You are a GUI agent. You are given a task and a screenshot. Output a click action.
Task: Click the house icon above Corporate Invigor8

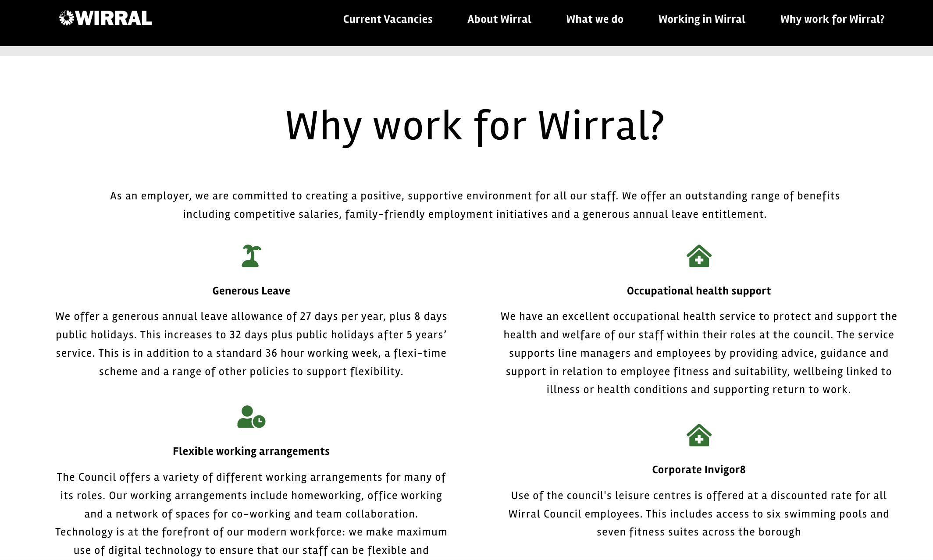tap(699, 435)
